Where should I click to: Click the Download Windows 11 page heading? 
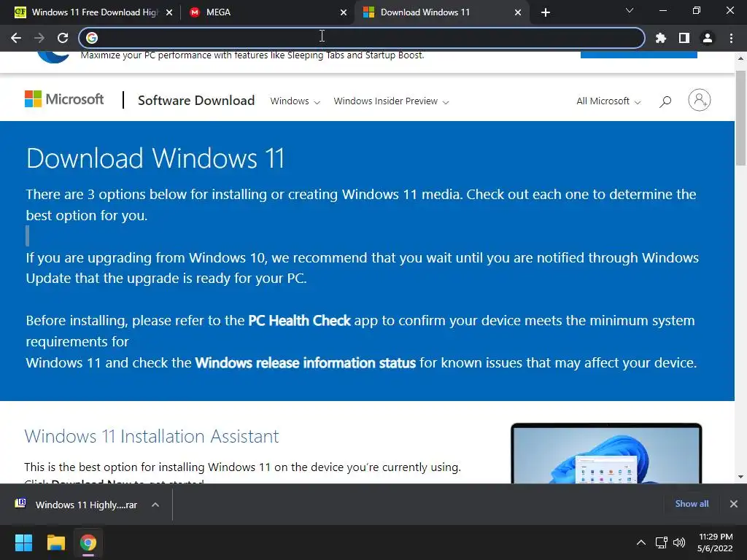pyautogui.click(x=155, y=158)
